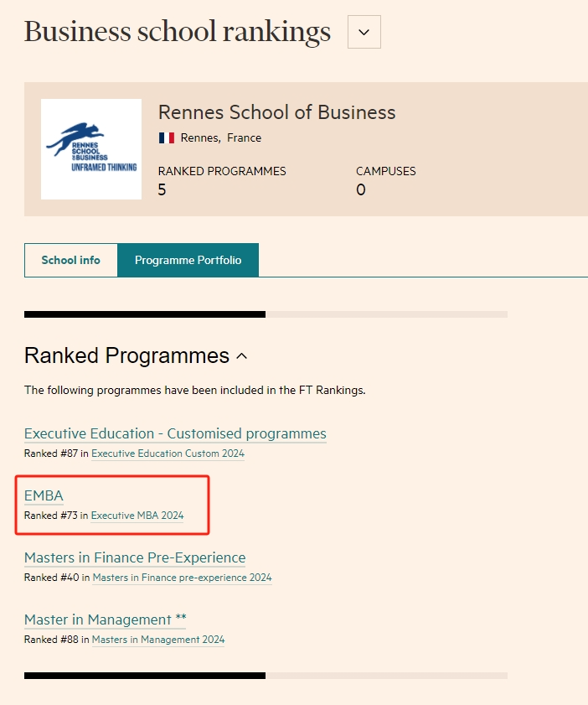The image size is (588, 705).
Task: Open the Business school rankings dropdown
Action: tap(364, 32)
